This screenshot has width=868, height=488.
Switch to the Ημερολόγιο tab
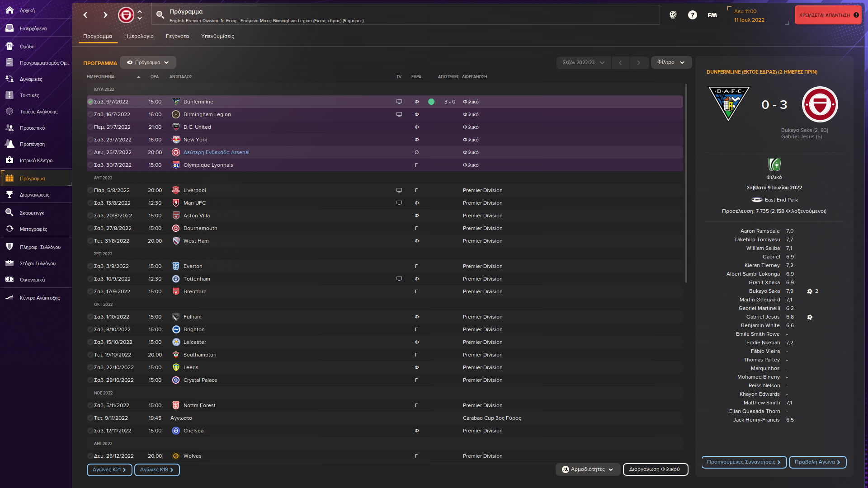coord(139,36)
